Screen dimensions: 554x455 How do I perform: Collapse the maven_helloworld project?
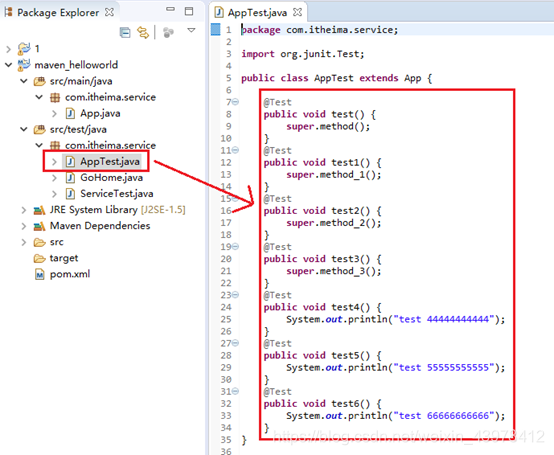tap(8, 65)
